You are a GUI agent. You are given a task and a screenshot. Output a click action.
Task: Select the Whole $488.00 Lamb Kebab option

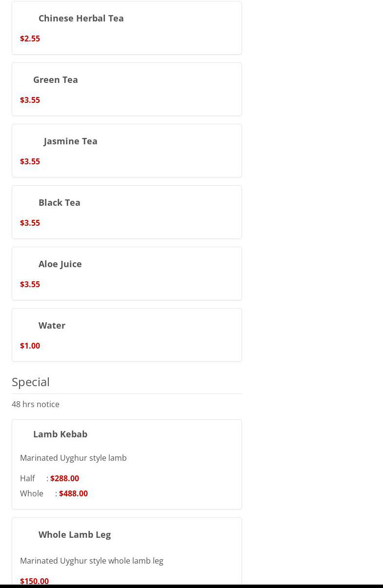(73, 493)
